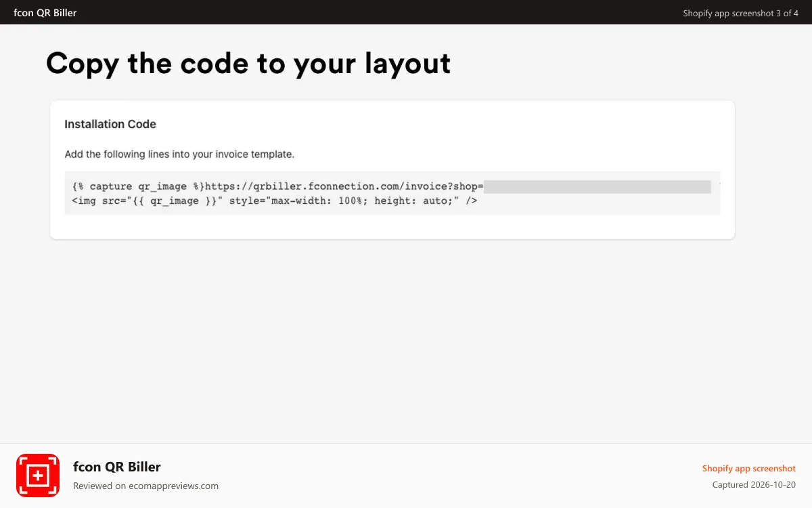Click the img src qr_image code line
This screenshot has width=812, height=508.
274,200
